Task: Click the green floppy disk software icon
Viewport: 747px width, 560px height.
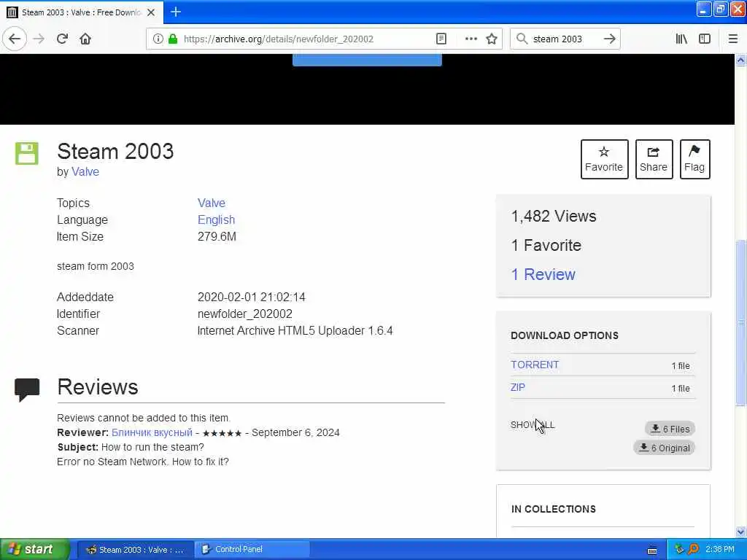Action: 27,153
